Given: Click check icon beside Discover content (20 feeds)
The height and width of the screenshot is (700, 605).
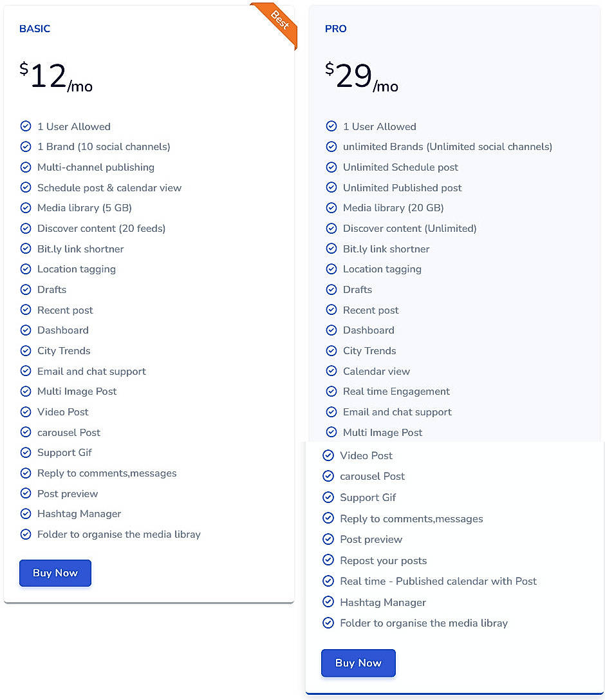Looking at the screenshot, I should (26, 229).
